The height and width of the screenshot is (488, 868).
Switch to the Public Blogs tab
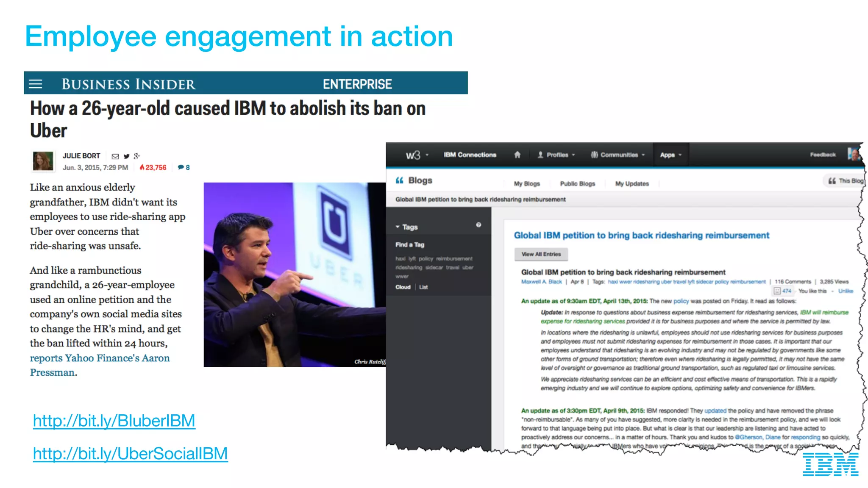[577, 183]
